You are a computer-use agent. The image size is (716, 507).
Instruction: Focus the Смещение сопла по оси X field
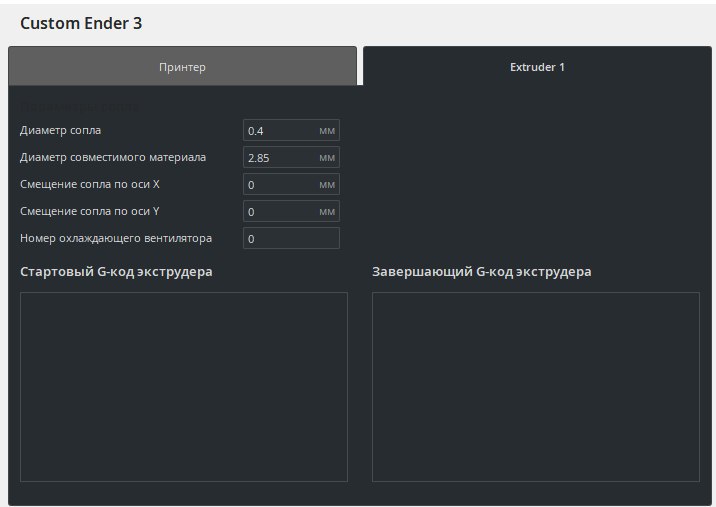(291, 185)
